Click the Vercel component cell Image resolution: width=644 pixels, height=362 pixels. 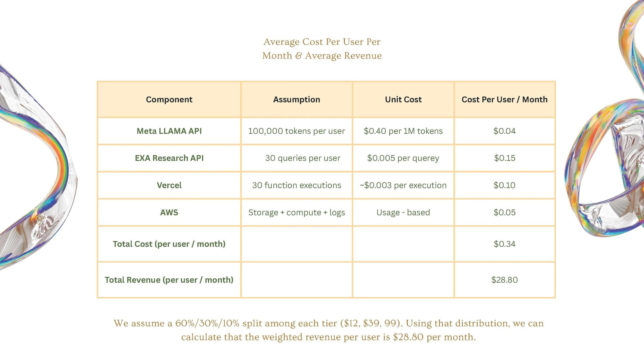pyautogui.click(x=169, y=185)
